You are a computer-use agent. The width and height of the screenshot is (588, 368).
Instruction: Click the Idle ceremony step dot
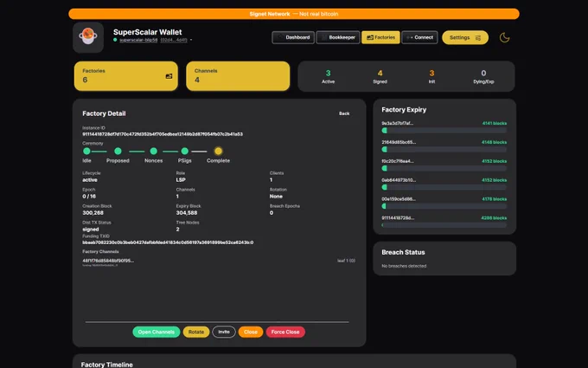[x=86, y=151]
